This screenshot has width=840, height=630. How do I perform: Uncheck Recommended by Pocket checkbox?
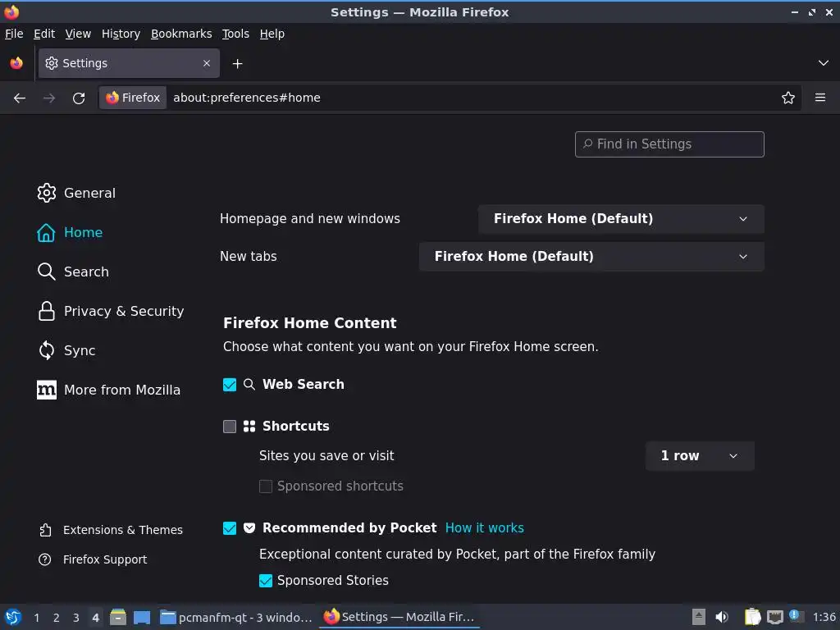pyautogui.click(x=230, y=528)
